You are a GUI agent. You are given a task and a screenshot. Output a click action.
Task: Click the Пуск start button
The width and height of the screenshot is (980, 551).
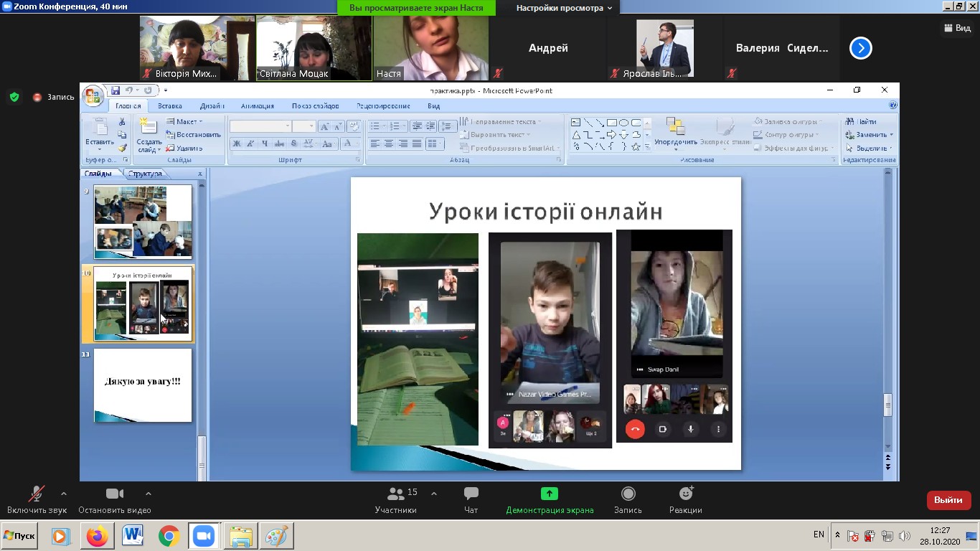coord(20,536)
